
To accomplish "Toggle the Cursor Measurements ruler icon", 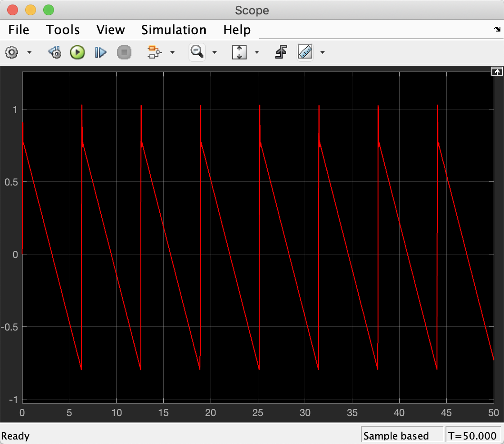I will [305, 52].
